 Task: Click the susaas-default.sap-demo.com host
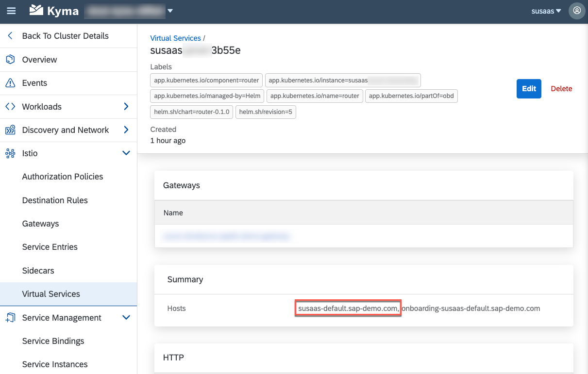pyautogui.click(x=349, y=309)
